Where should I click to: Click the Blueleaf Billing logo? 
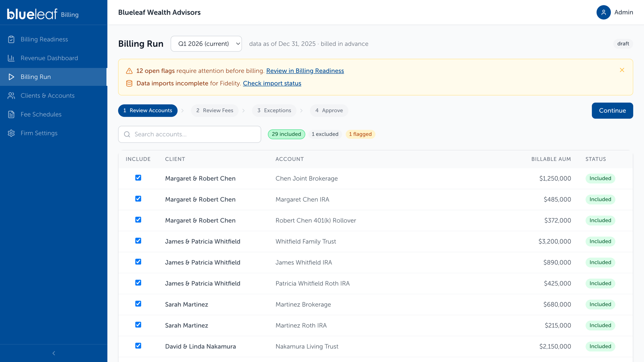click(x=43, y=14)
